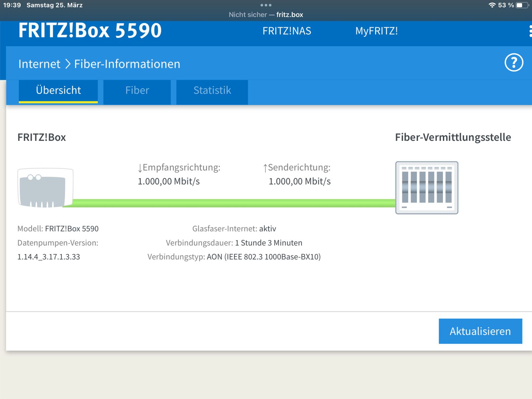Go to Internet in the breadcrumb
This screenshot has width=532, height=399.
tap(39, 64)
